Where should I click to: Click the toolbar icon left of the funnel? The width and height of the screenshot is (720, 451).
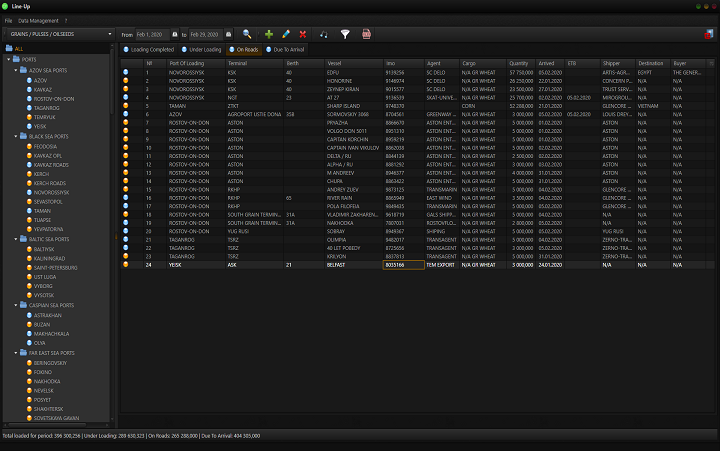324,34
